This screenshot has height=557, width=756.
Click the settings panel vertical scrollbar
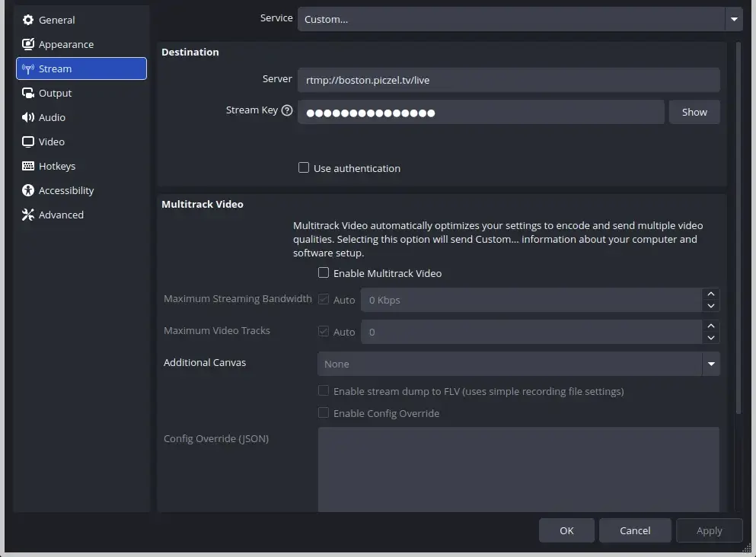tap(738, 228)
